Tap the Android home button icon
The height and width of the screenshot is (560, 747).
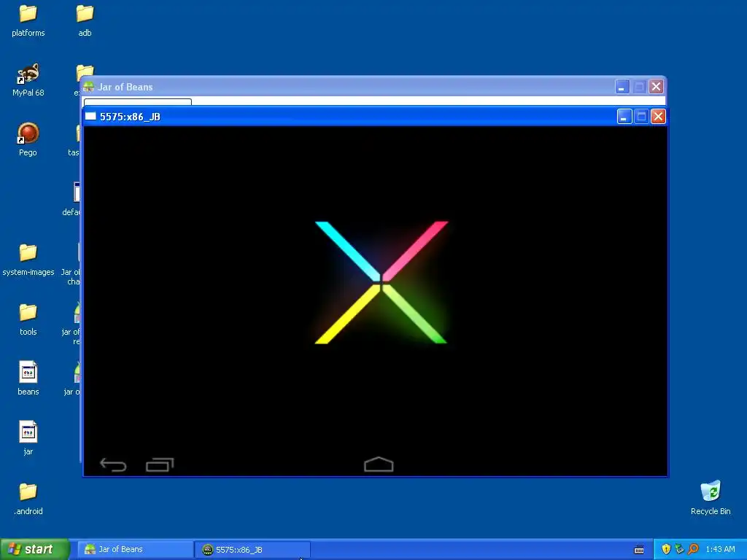click(x=379, y=464)
